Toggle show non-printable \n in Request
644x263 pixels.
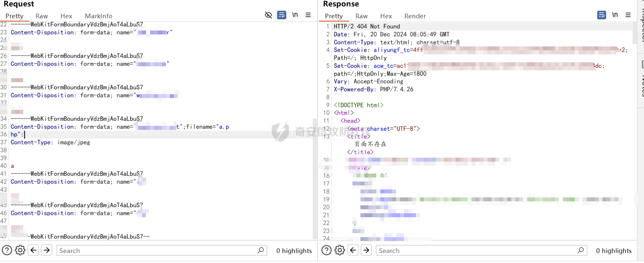click(x=295, y=15)
